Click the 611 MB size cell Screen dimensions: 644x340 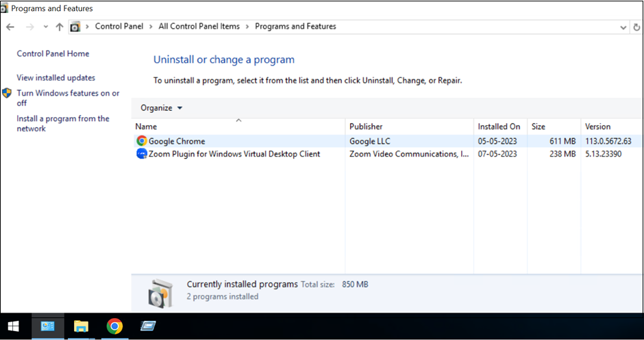(x=562, y=141)
